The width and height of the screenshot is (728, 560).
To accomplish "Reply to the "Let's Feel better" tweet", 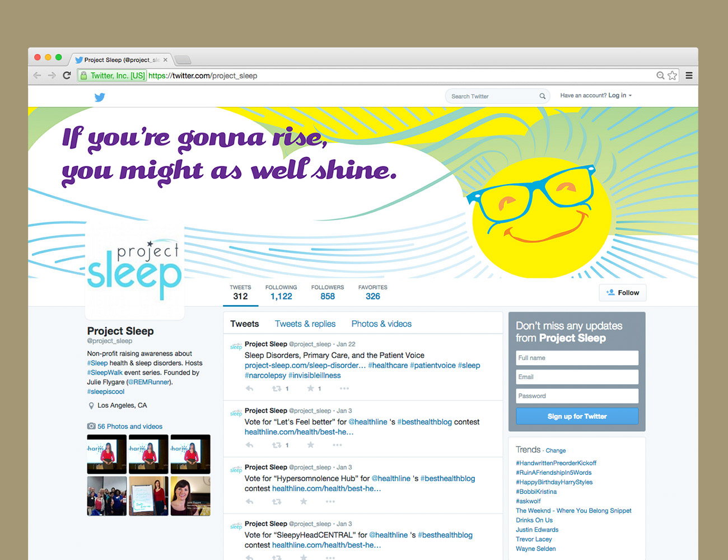I will point(250,445).
